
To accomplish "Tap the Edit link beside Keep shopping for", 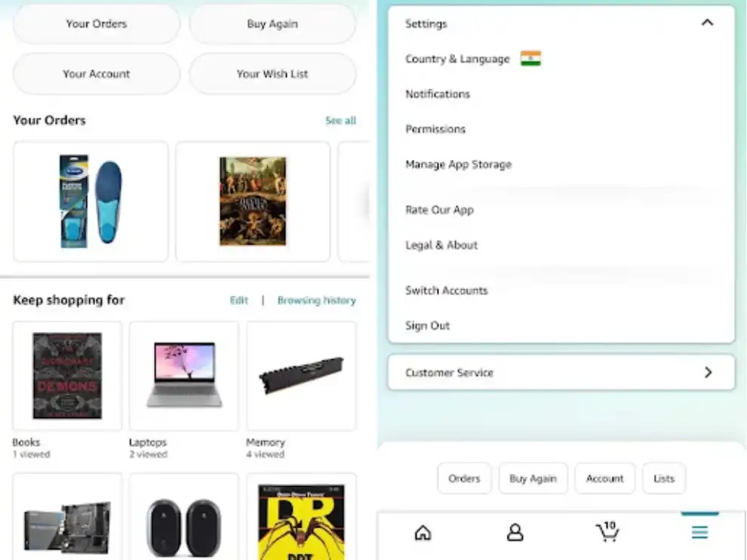I will coord(238,300).
